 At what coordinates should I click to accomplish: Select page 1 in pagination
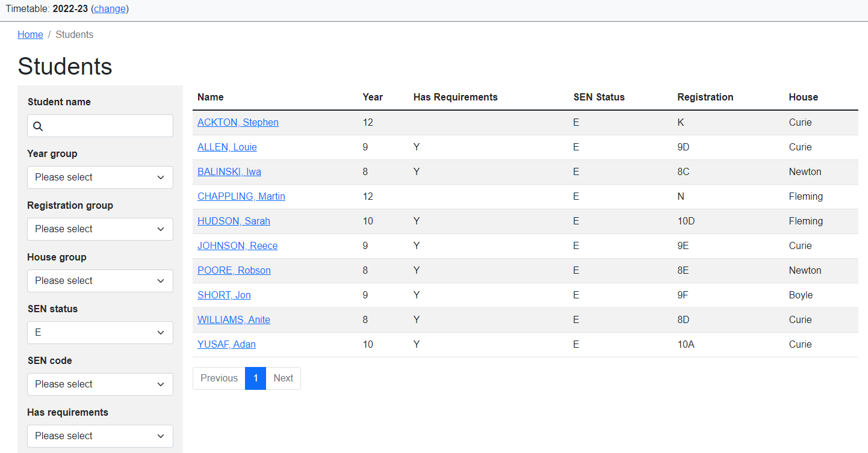[255, 378]
